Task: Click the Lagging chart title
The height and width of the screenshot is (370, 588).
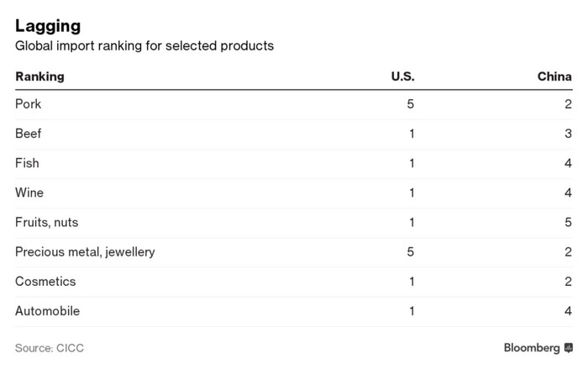Action: (48, 26)
